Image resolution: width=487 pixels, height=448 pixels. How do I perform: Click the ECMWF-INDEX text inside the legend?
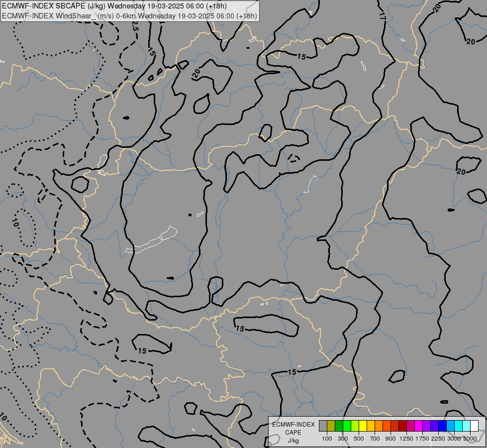click(x=293, y=425)
